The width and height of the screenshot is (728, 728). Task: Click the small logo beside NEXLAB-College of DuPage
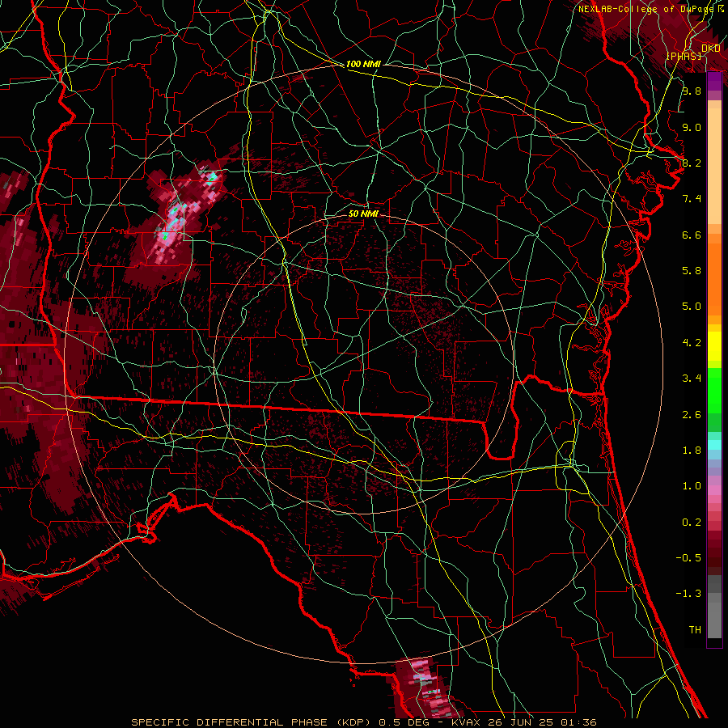point(720,9)
